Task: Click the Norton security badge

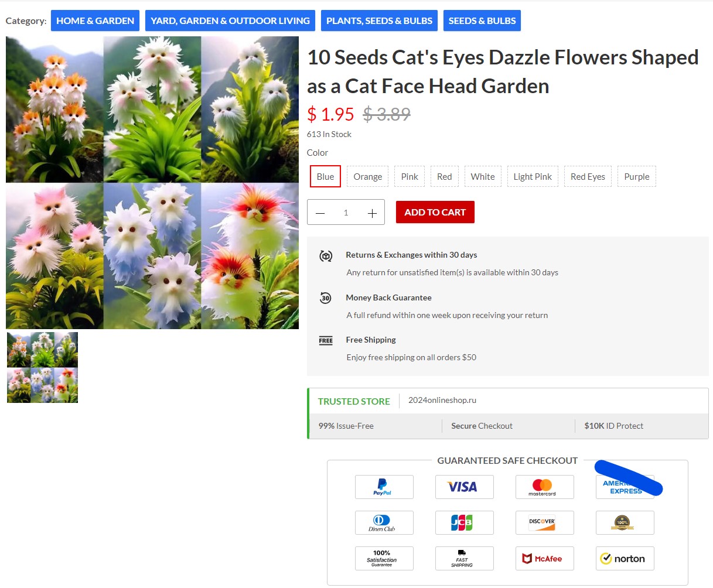Action: tap(625, 558)
